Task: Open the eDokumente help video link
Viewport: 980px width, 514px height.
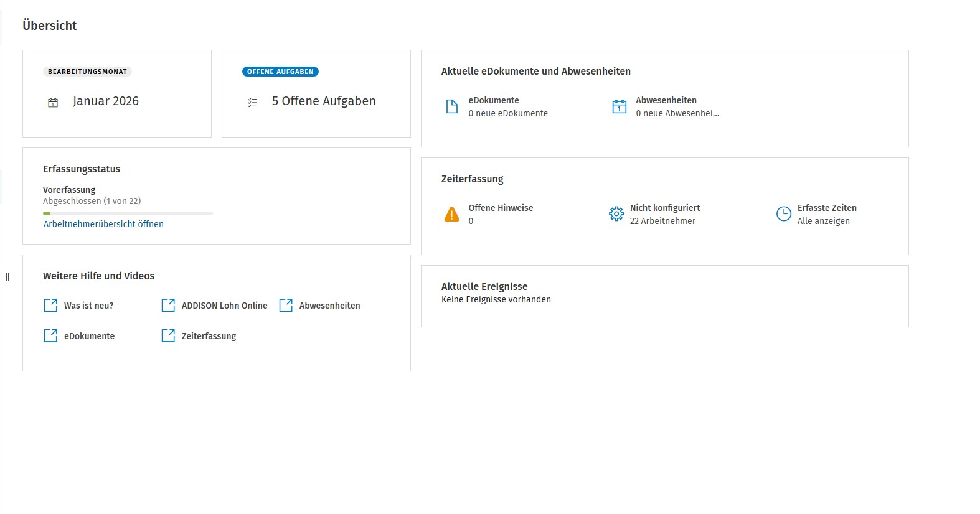Action: point(90,336)
